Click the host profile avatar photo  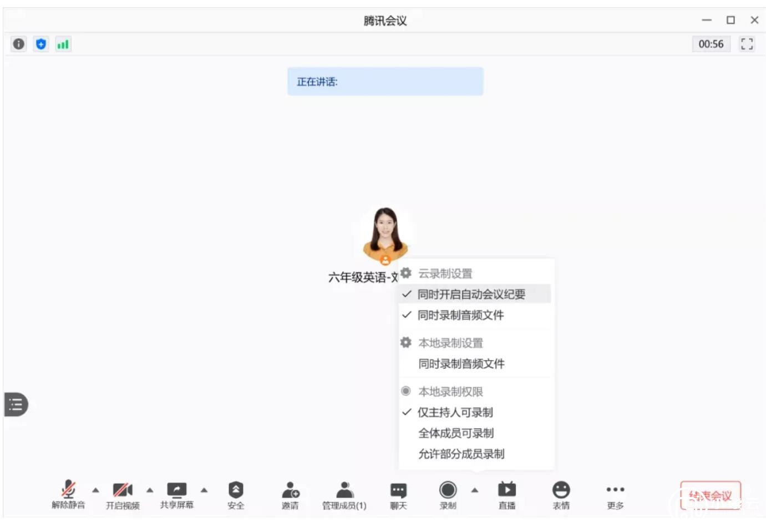(385, 235)
